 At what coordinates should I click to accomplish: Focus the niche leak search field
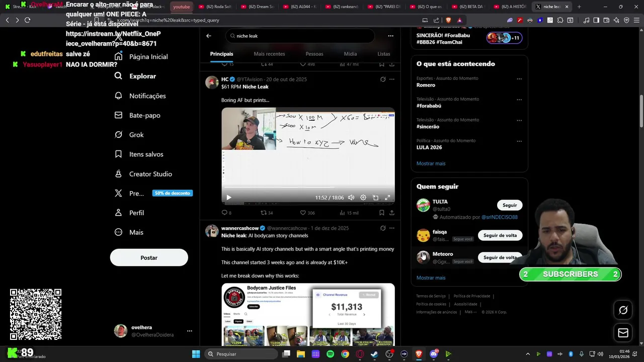click(x=299, y=36)
